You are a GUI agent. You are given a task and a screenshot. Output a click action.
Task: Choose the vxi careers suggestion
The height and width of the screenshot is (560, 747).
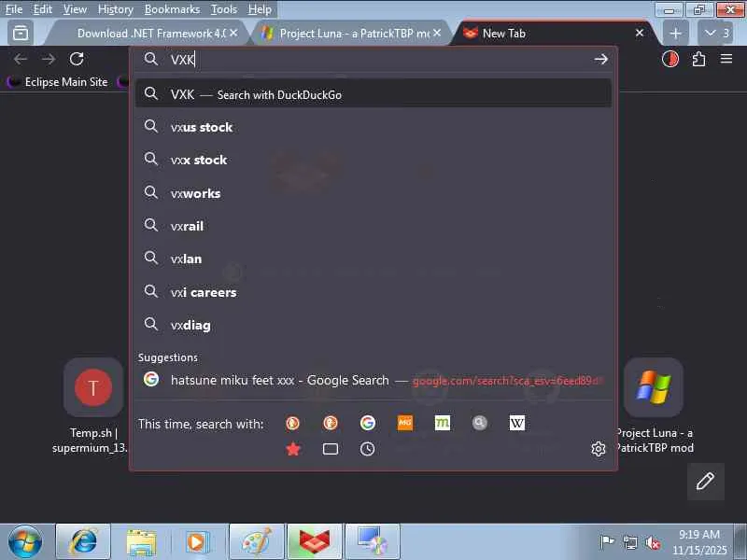(373, 292)
